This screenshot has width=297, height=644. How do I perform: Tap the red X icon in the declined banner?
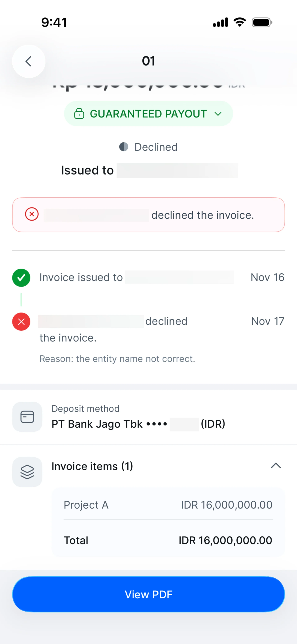click(32, 214)
